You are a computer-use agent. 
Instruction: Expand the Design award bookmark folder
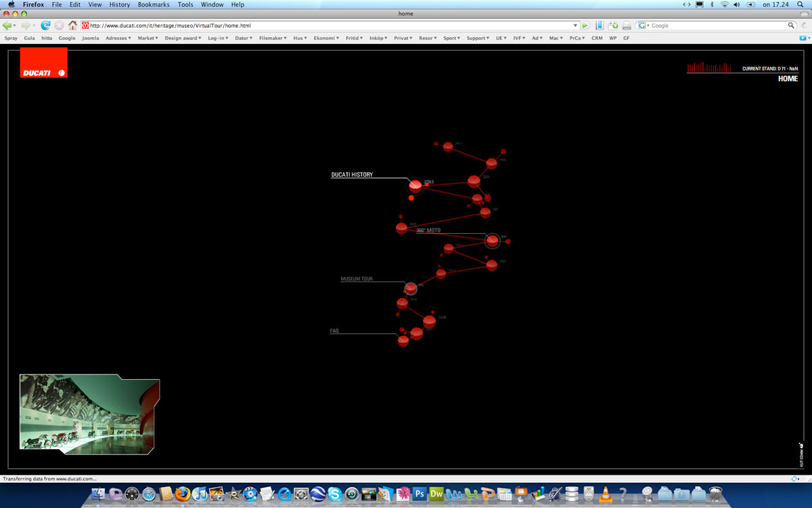click(x=183, y=38)
